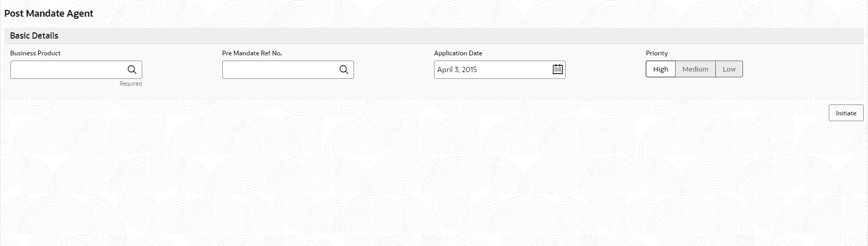Set priority to Medium

(695, 69)
